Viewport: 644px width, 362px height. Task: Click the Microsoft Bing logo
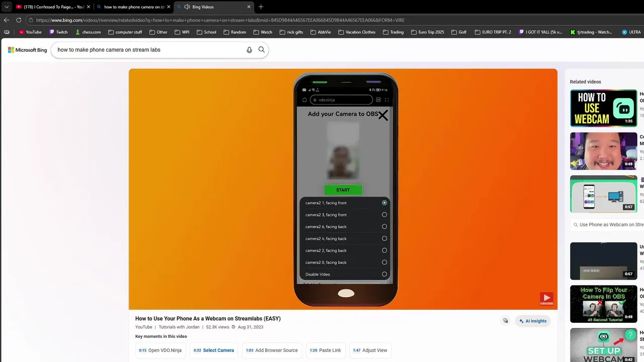[x=27, y=50]
